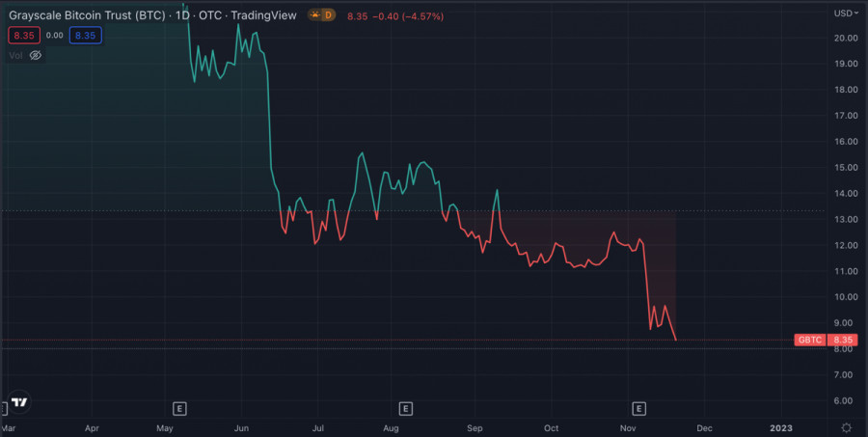The image size is (868, 437).
Task: Click the Mar label on time axis
Action: 9,428
